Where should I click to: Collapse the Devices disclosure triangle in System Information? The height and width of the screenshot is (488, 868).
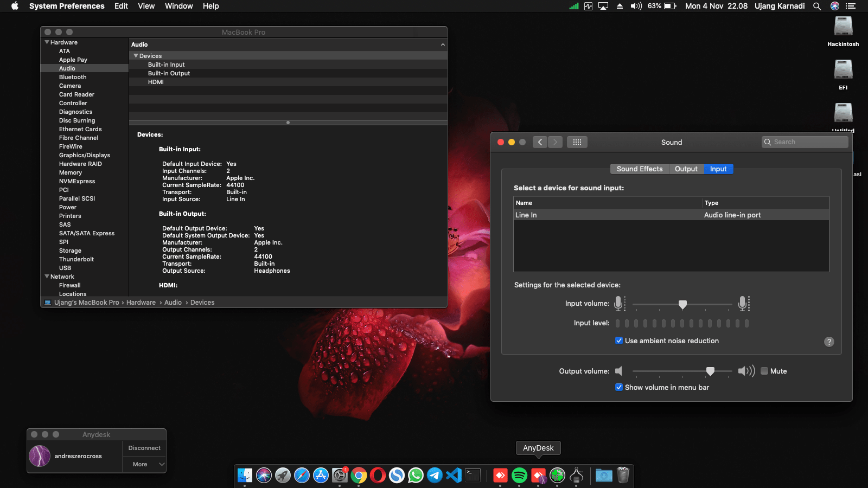[x=136, y=55]
